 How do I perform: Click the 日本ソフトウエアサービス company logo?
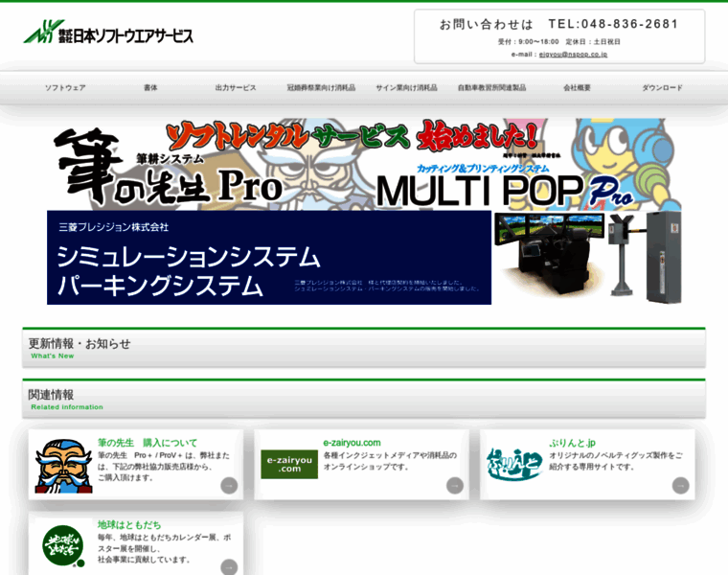tap(108, 32)
